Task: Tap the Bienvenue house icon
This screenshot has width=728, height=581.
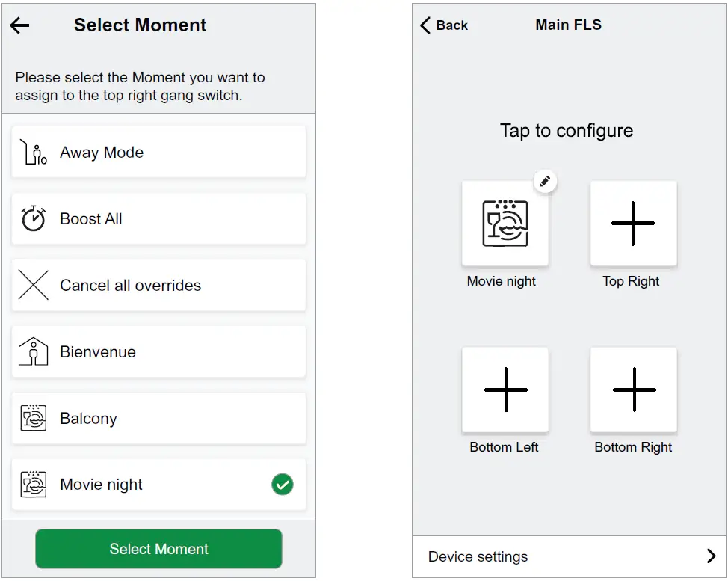Action: 31,351
